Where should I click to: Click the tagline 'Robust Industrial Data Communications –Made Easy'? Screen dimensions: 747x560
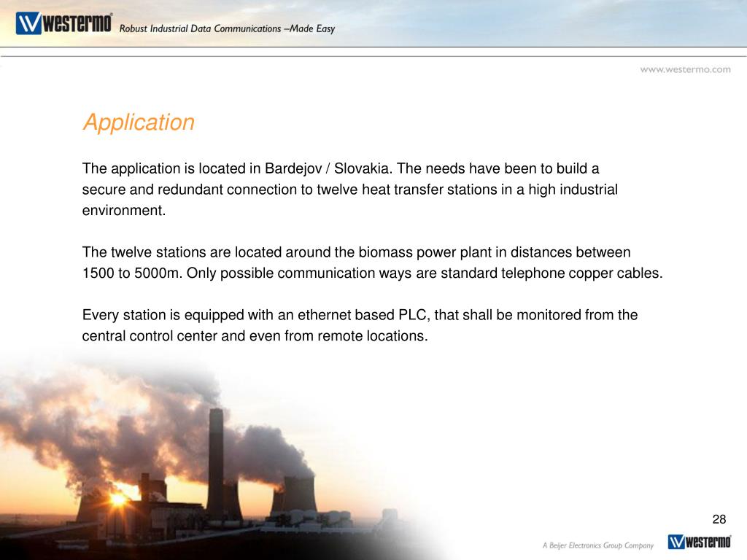tap(227, 28)
